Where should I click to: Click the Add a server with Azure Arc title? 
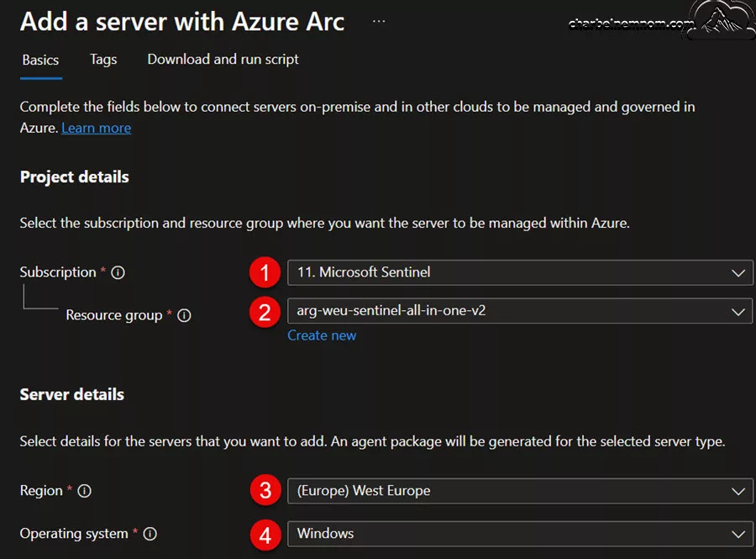pyautogui.click(x=183, y=22)
